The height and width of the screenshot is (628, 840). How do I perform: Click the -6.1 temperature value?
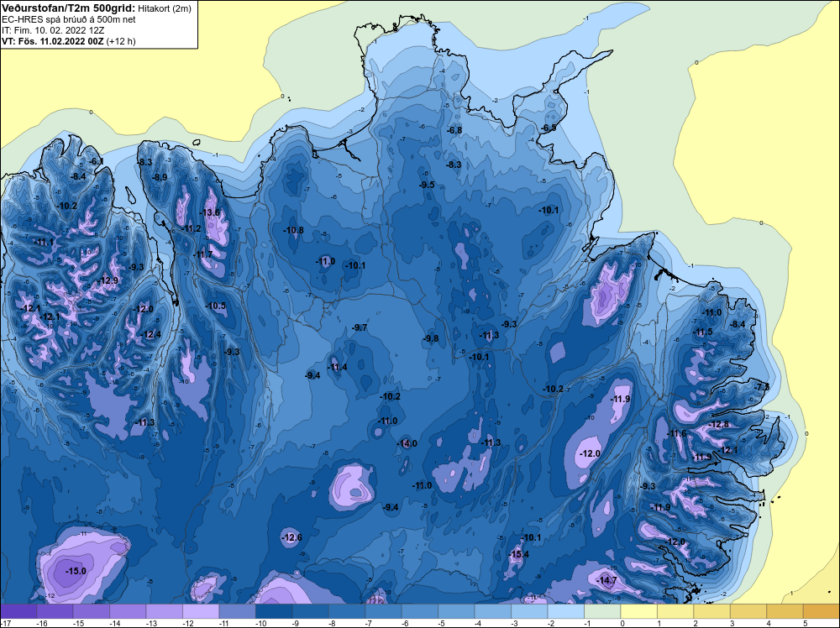click(x=97, y=161)
